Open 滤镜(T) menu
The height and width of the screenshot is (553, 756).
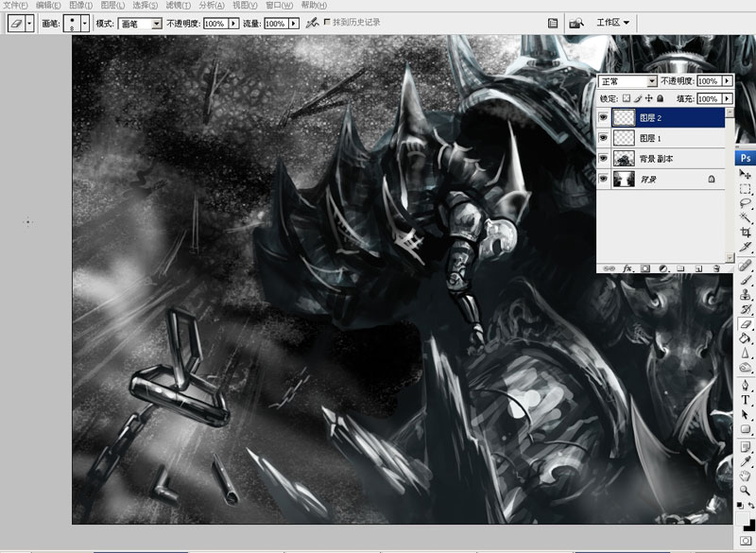coord(179,6)
